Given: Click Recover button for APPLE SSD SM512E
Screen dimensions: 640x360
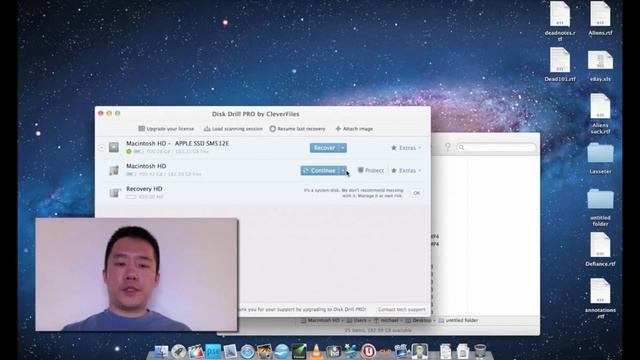Looking at the screenshot, I should coord(324,148).
